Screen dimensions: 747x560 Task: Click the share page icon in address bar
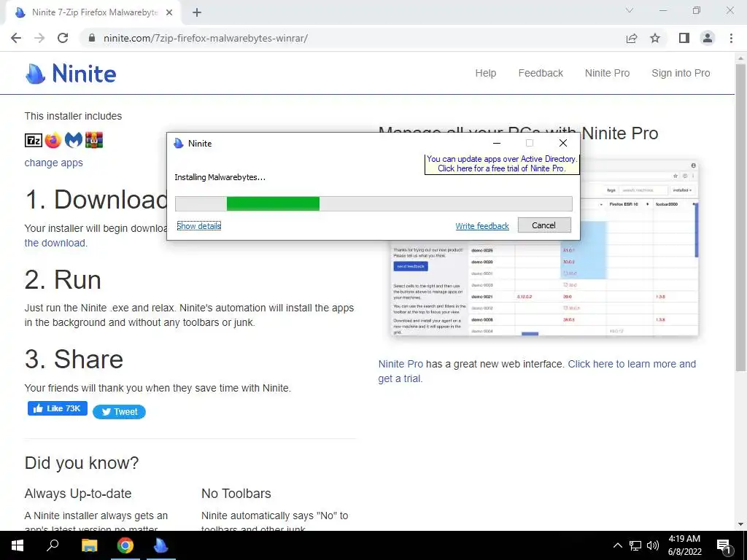tap(632, 38)
